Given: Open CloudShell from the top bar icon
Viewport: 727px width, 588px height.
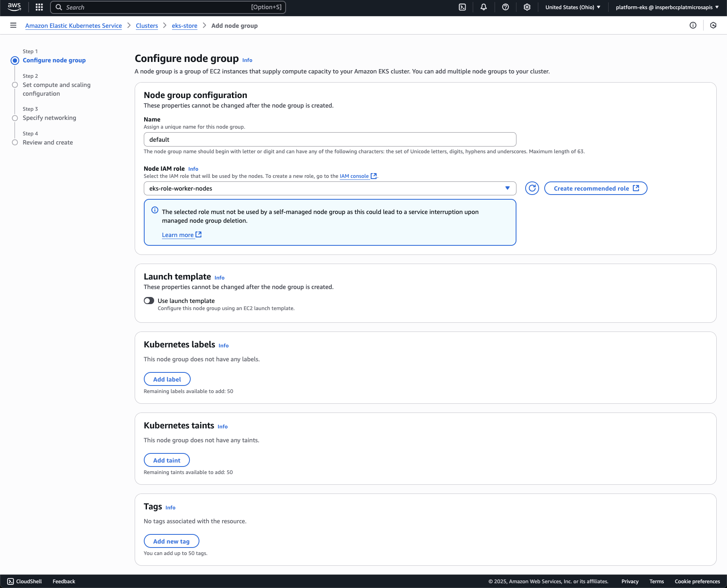Looking at the screenshot, I should [x=462, y=7].
